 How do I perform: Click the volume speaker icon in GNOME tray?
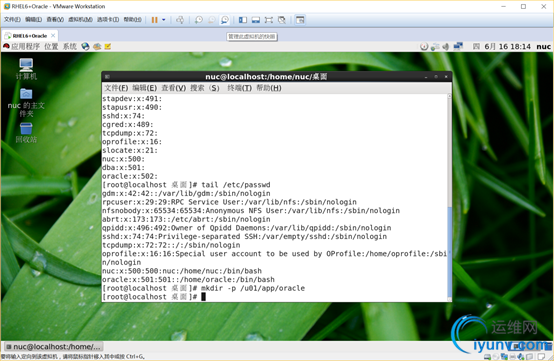click(x=446, y=46)
